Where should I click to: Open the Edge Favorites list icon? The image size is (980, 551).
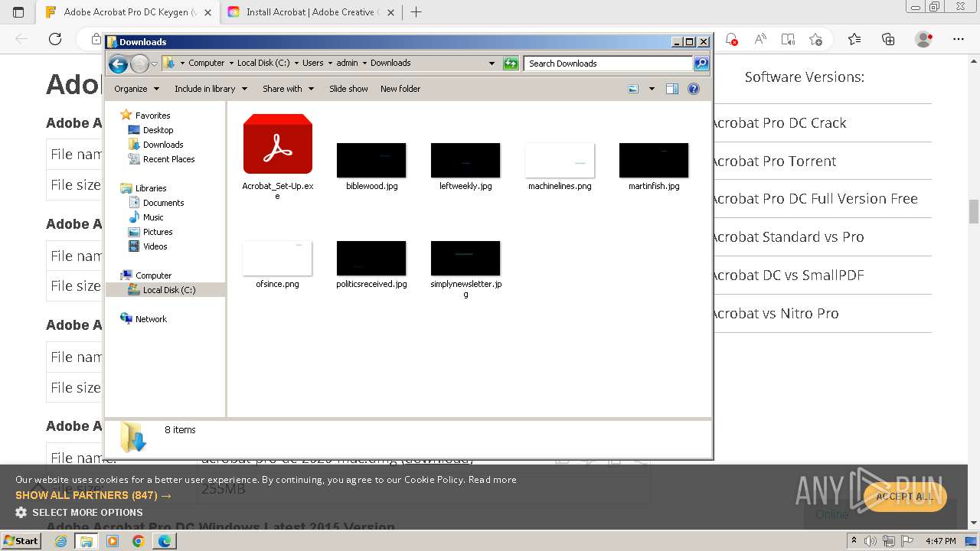(854, 39)
